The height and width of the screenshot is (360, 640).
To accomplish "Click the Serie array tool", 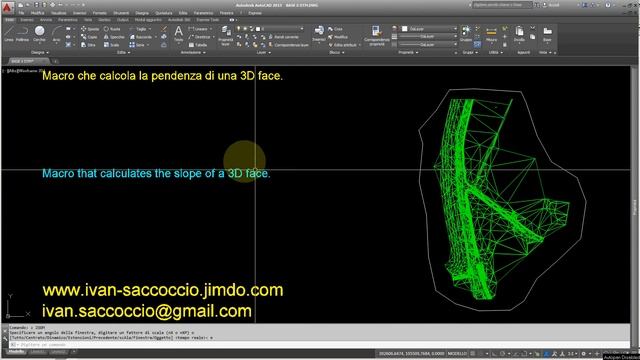I will tap(138, 45).
